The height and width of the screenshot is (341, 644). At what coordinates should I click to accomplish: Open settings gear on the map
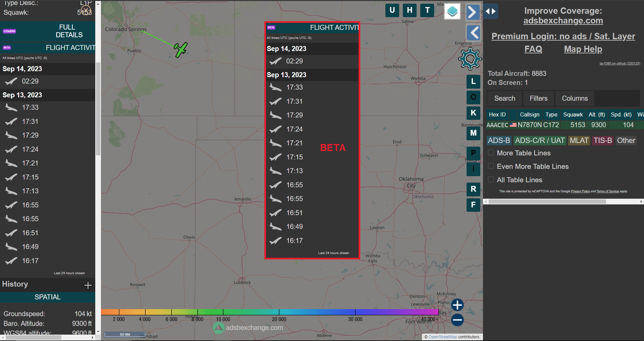(470, 59)
